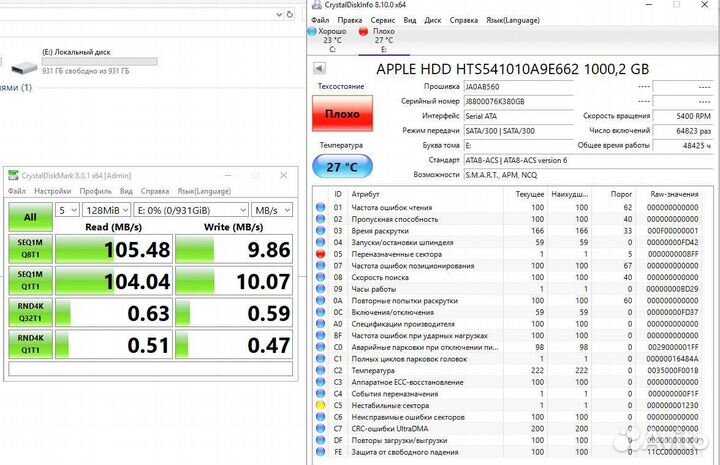
Task: Click the transfer mode field SATA/300 | SATA/300
Action: [518, 131]
